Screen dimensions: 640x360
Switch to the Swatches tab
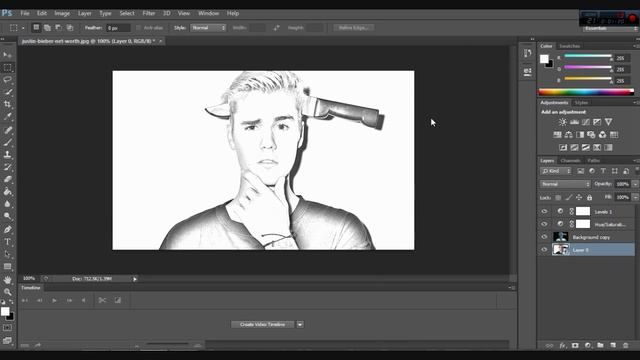[569, 46]
